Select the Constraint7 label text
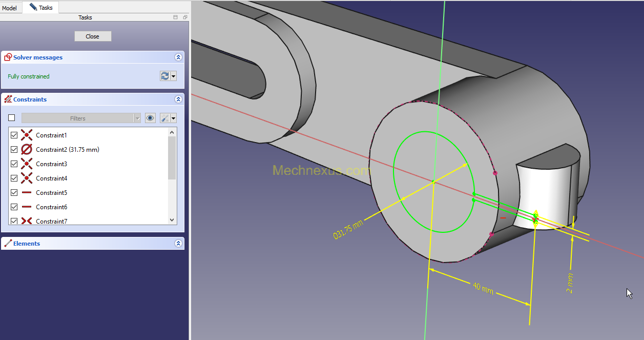Viewport: 644px width, 340px height. pyautogui.click(x=51, y=221)
